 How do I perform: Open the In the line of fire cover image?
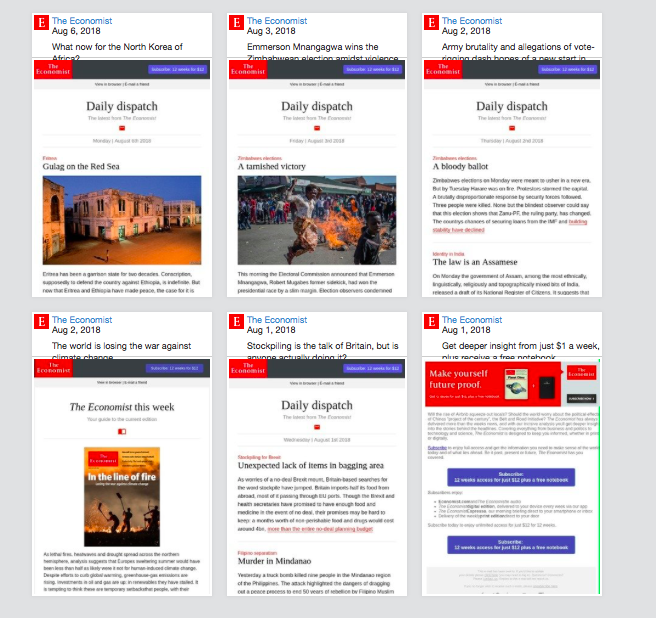122,497
